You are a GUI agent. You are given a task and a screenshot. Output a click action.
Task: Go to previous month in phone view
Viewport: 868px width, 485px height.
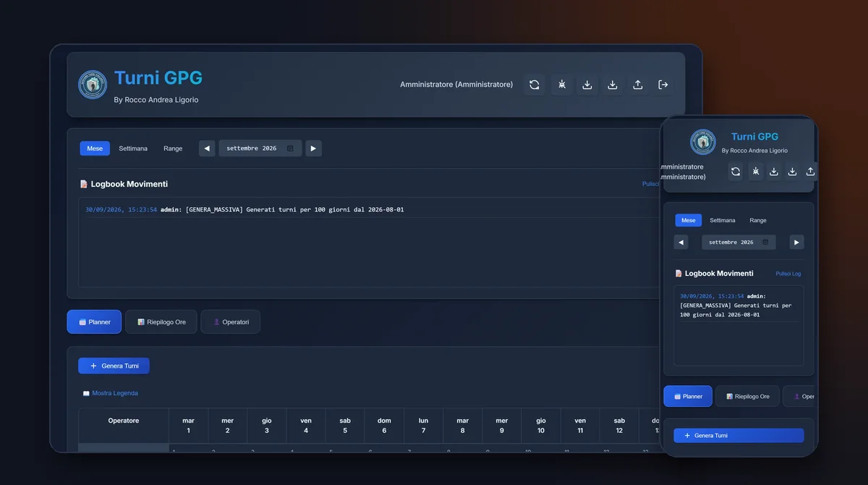681,242
